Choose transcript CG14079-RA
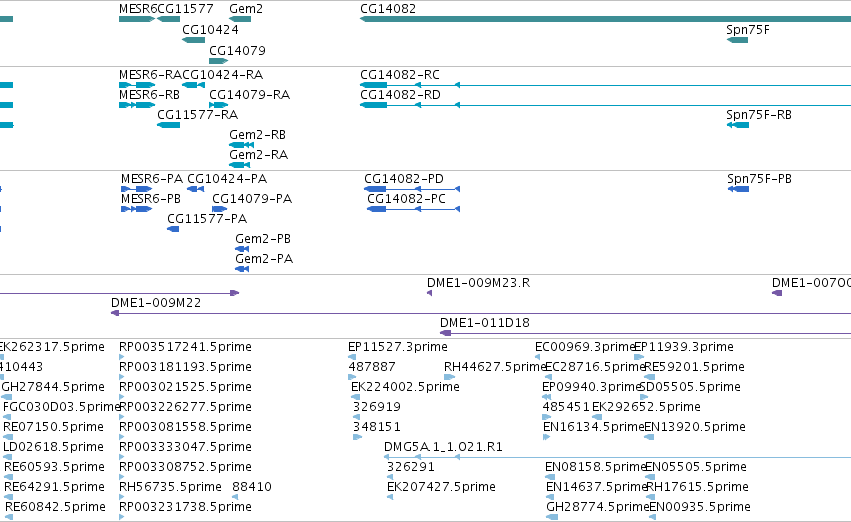Screen dimensions: 851x522 [250, 94]
